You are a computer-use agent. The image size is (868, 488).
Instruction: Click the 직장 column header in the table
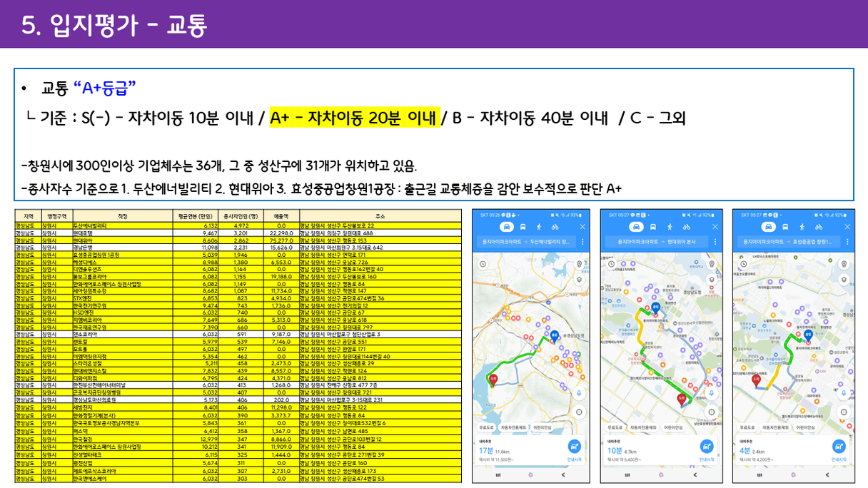coord(122,216)
